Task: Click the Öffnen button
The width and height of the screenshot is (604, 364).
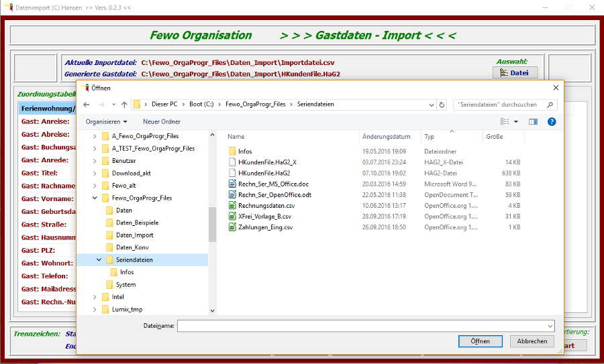Action: point(480,341)
